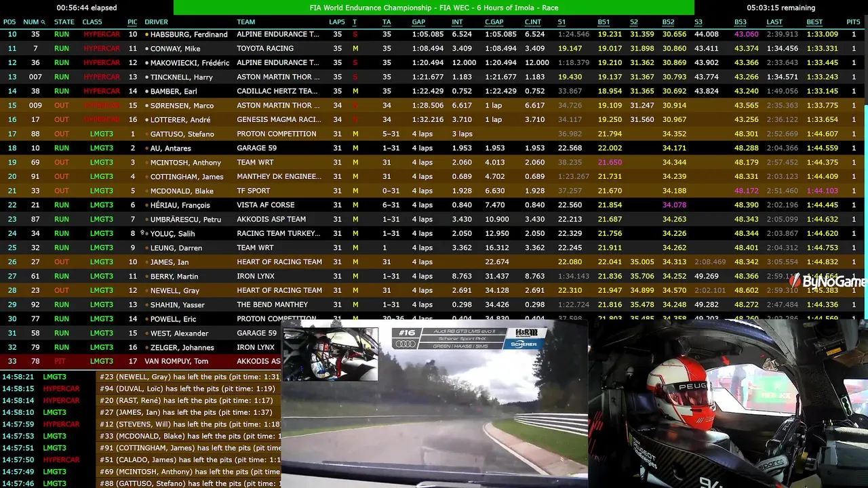The height and width of the screenshot is (488, 868).
Task: Select driver MAKOWIECKI, Frédéric
Action: coord(190,63)
